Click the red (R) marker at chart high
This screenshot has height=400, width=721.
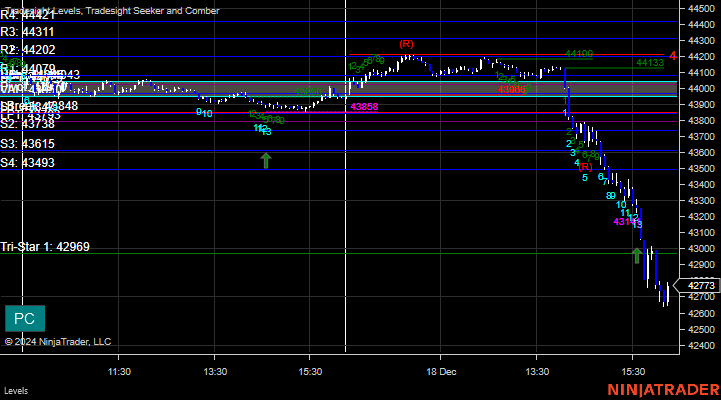(406, 44)
